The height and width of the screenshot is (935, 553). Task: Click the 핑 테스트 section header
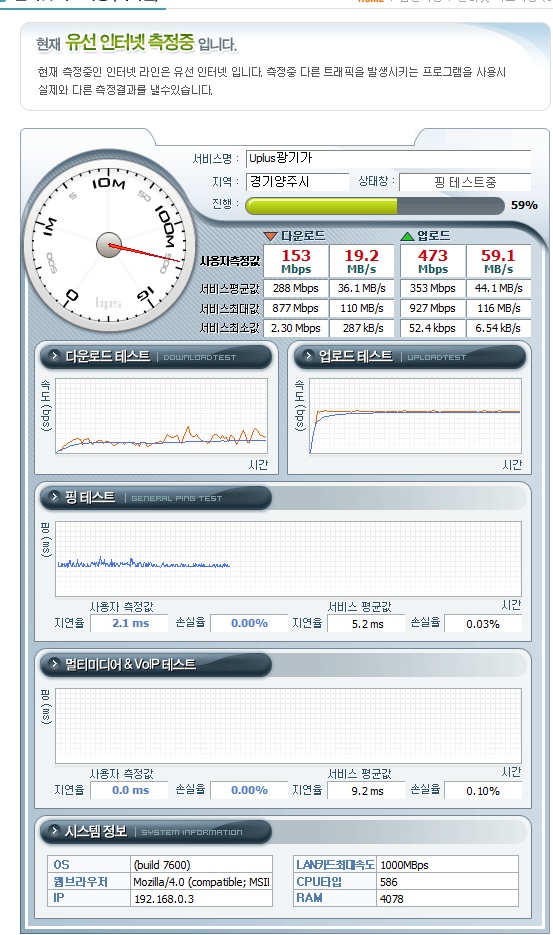point(156,497)
